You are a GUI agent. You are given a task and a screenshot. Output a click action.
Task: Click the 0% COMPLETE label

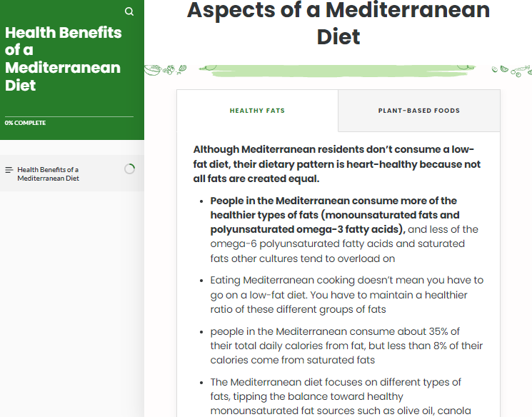(x=25, y=123)
